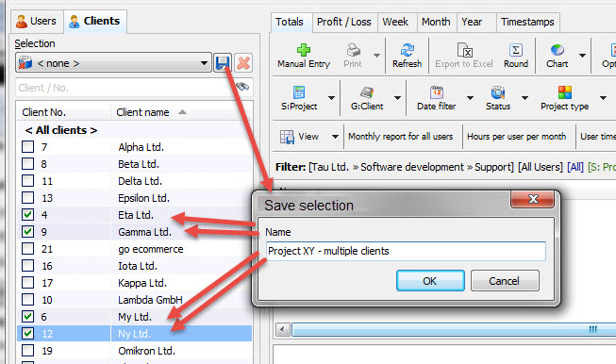Open the dropdown arrow next to S:Project
The width and height of the screenshot is (616, 364).
point(331,98)
